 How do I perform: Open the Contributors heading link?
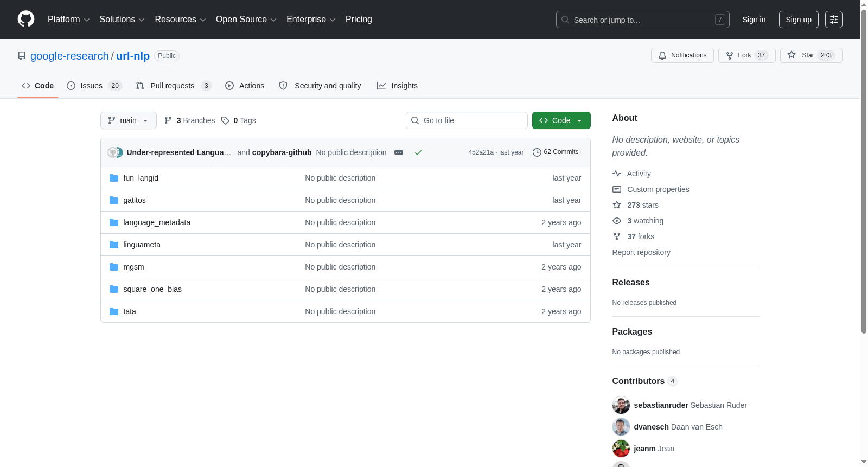click(x=645, y=381)
